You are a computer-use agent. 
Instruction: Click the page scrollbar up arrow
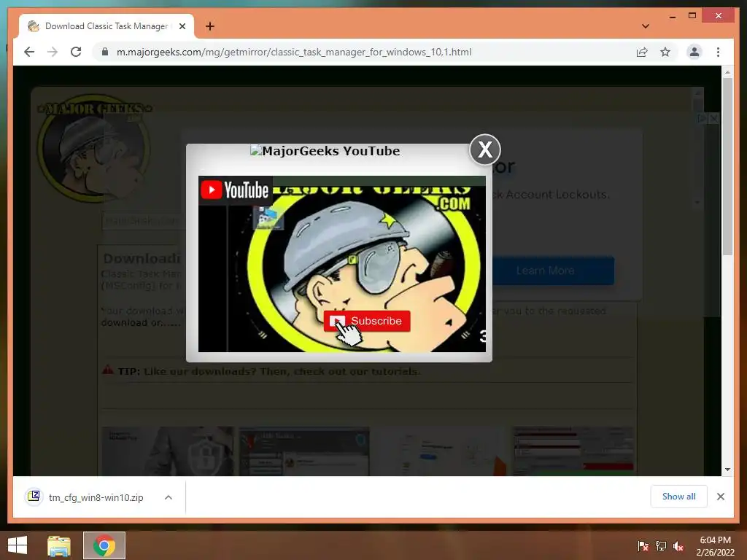click(x=727, y=72)
